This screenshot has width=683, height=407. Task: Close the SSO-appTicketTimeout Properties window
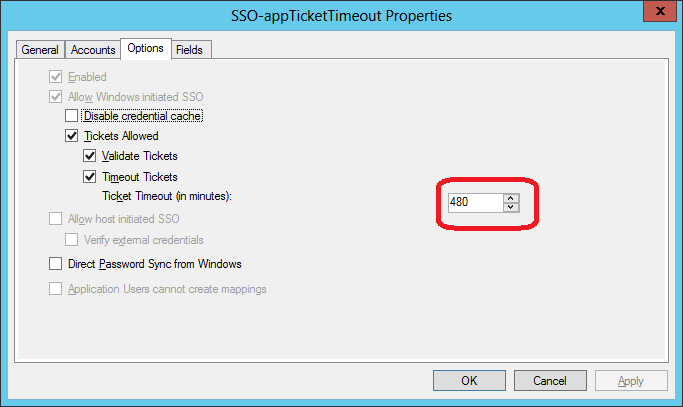point(660,10)
